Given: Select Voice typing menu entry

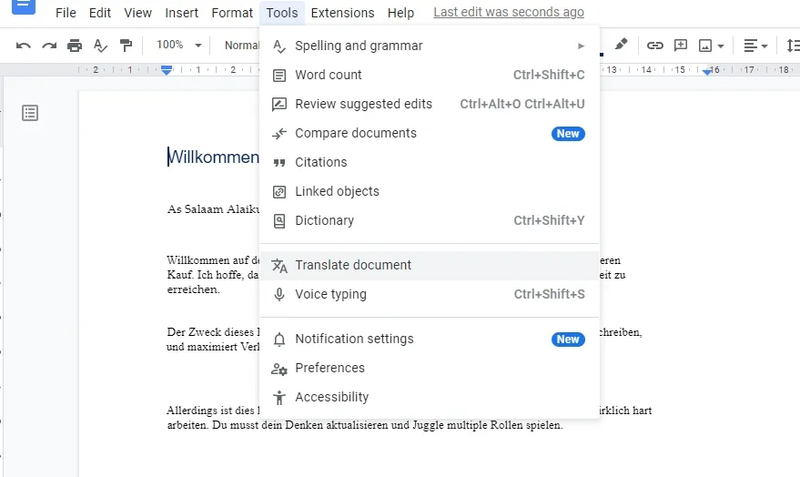Looking at the screenshot, I should click(x=429, y=294).
